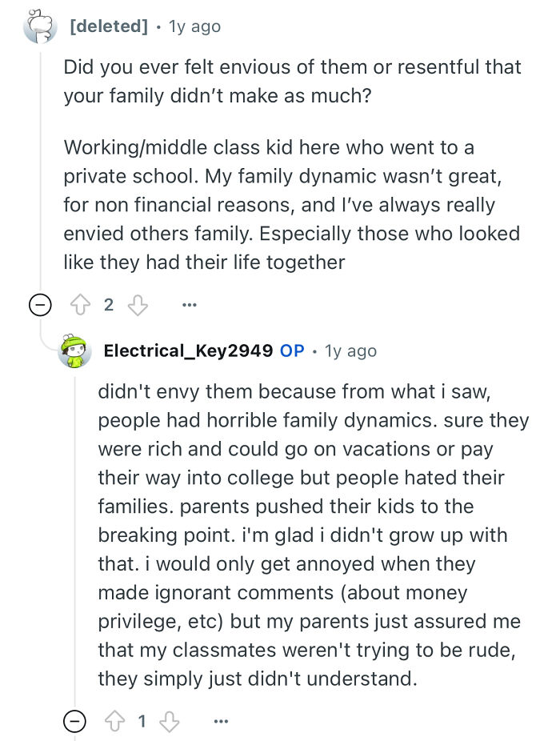Select the OP badge next to Electrical_Key2949
Viewport: 560px width, 741px height.
click(x=294, y=350)
